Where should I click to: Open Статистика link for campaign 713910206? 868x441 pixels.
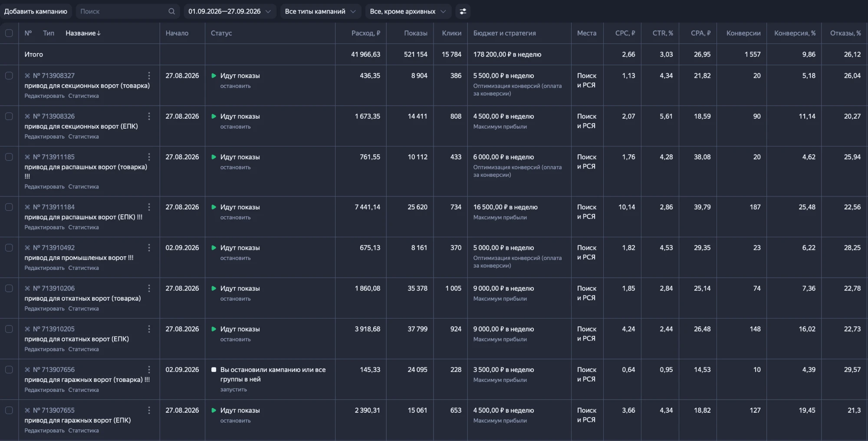[x=83, y=308]
